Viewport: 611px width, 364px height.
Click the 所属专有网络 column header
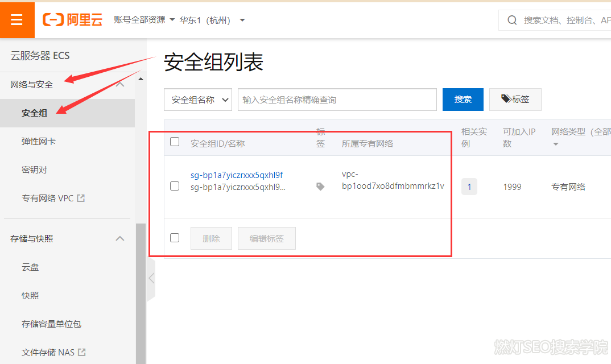click(368, 144)
